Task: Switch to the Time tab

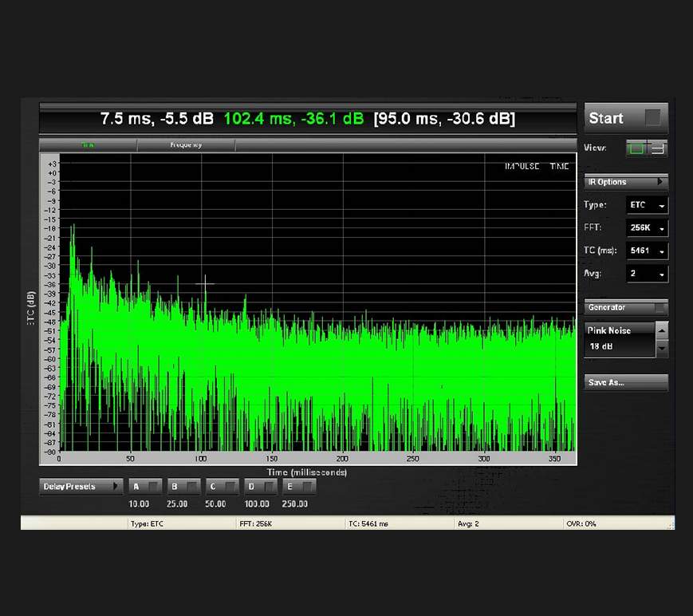Action: pyautogui.click(x=88, y=145)
